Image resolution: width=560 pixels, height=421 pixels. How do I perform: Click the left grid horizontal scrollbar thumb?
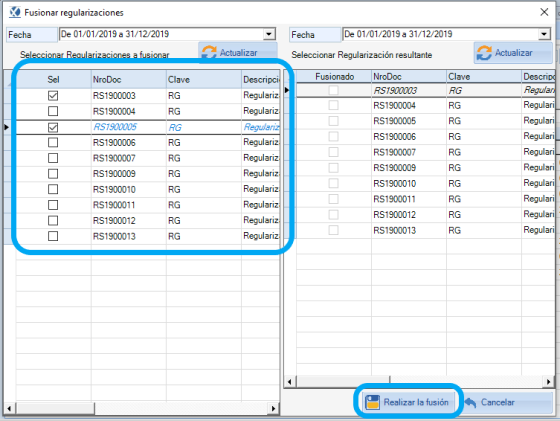(55, 408)
